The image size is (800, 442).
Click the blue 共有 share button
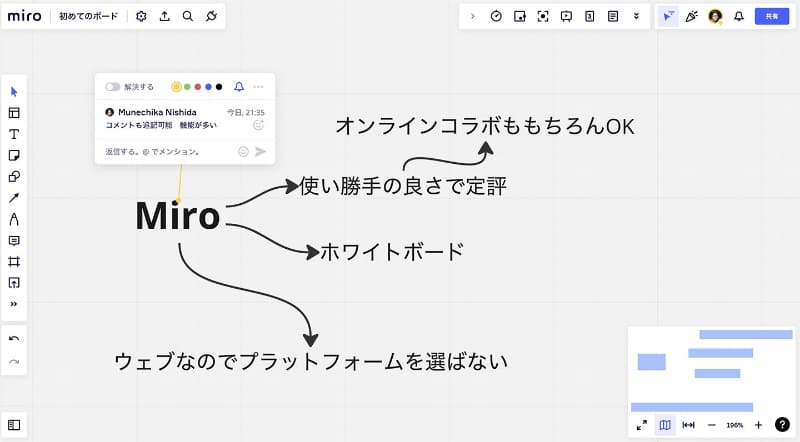click(x=772, y=16)
